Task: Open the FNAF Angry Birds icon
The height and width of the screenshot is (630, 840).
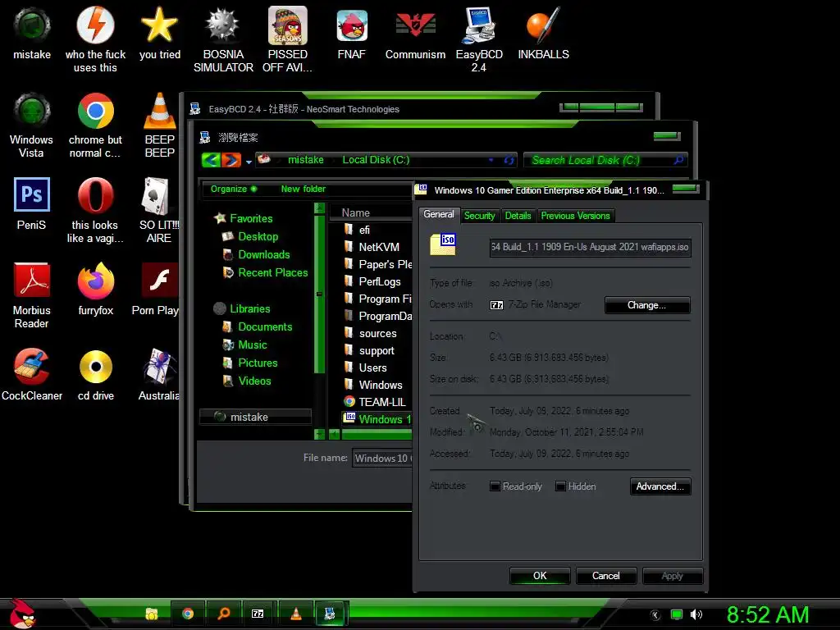Action: 351,33
